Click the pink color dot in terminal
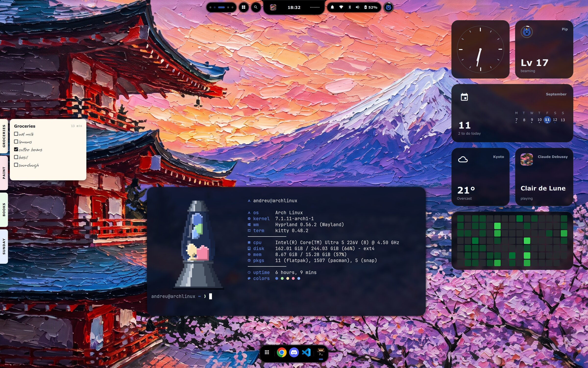 [x=293, y=278]
